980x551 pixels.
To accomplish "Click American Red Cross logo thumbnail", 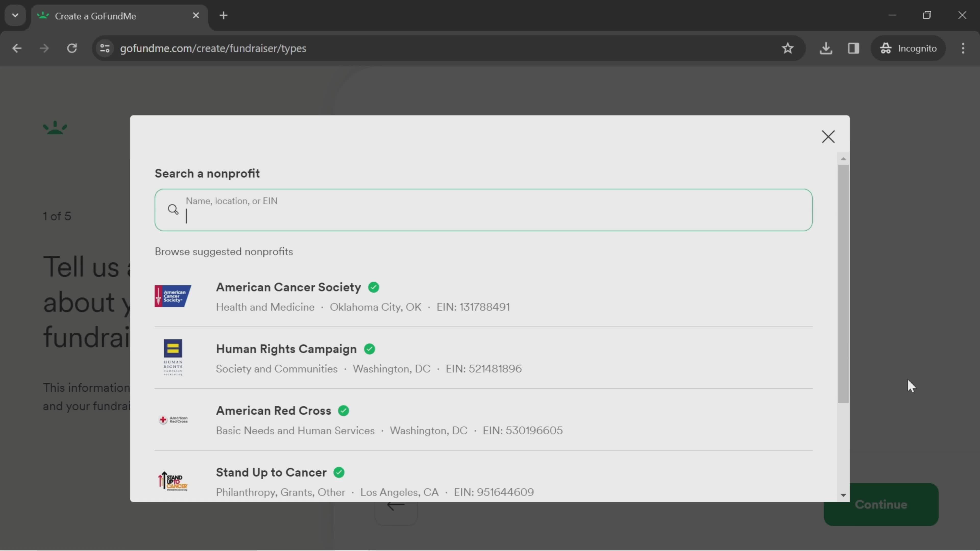I will (x=173, y=420).
